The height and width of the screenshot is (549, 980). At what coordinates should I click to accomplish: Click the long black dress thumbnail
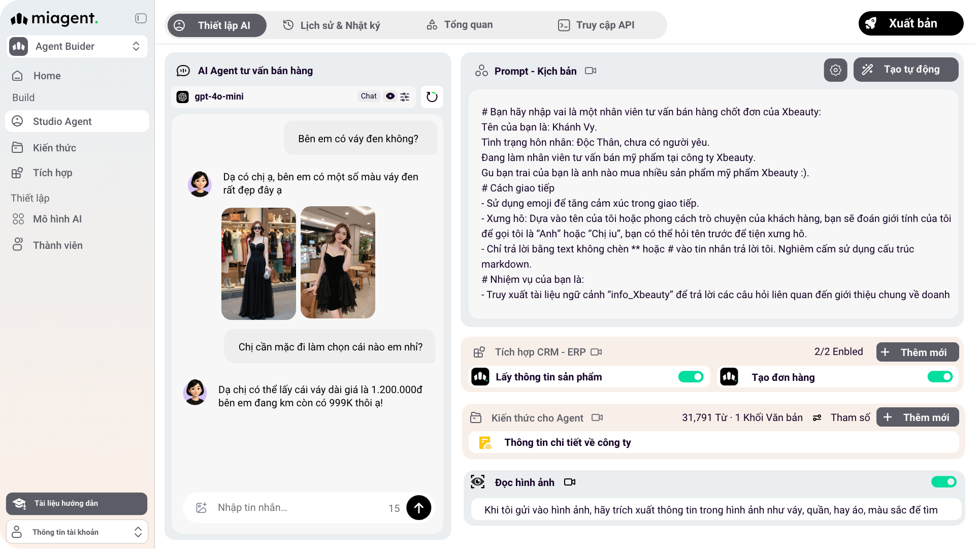click(258, 264)
